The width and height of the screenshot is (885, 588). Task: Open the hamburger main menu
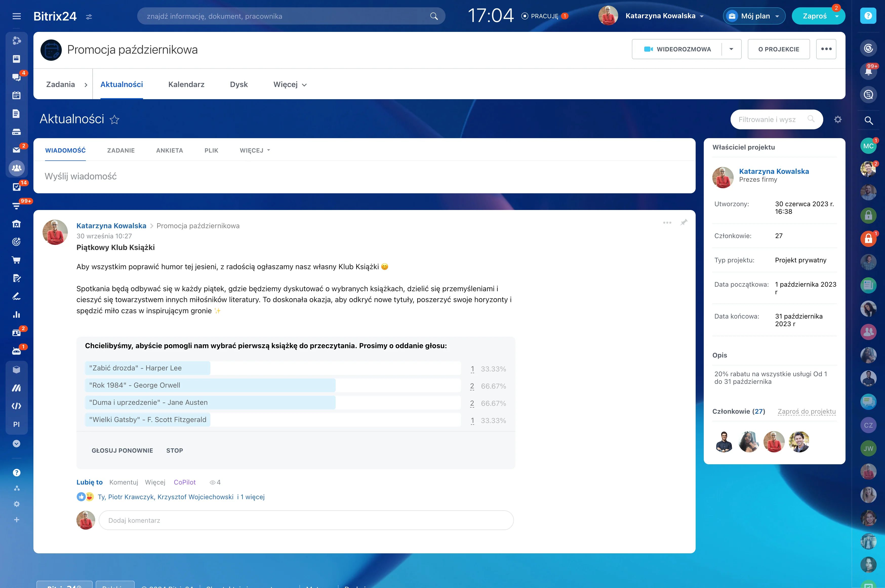(16, 16)
